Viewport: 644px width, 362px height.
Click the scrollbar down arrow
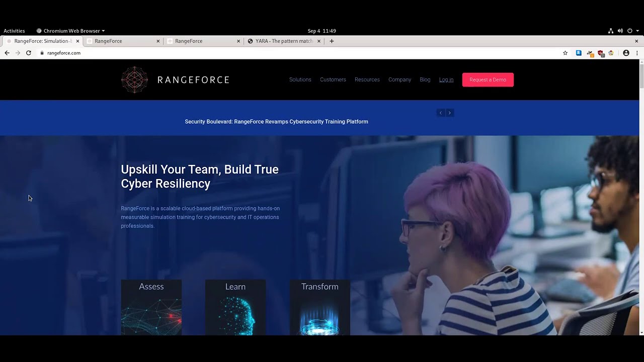[x=641, y=332]
